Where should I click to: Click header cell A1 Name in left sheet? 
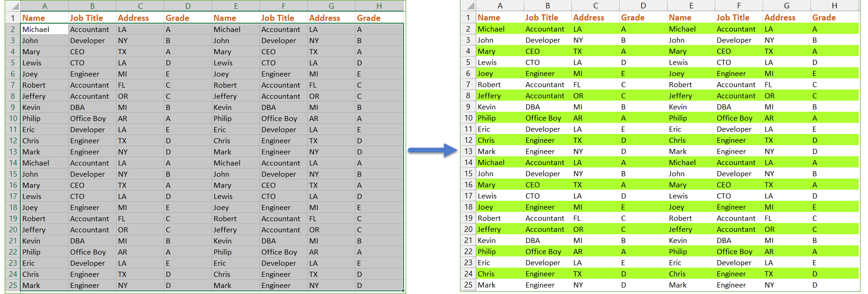tap(45, 18)
